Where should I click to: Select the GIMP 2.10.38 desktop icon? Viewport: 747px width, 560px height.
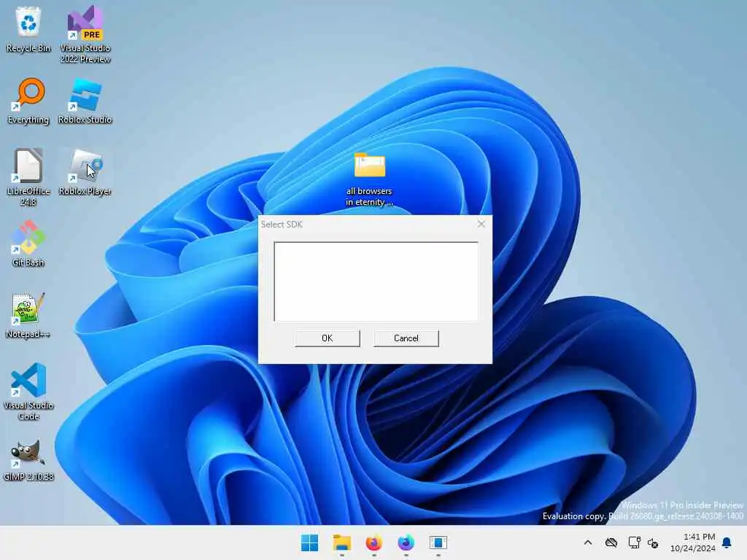(28, 460)
